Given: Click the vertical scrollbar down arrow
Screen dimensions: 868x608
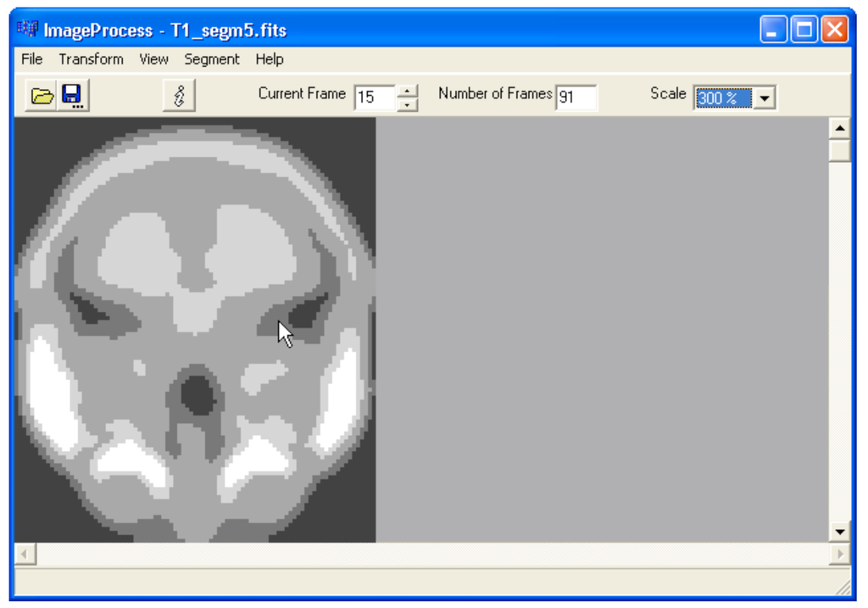Looking at the screenshot, I should click(x=839, y=532).
